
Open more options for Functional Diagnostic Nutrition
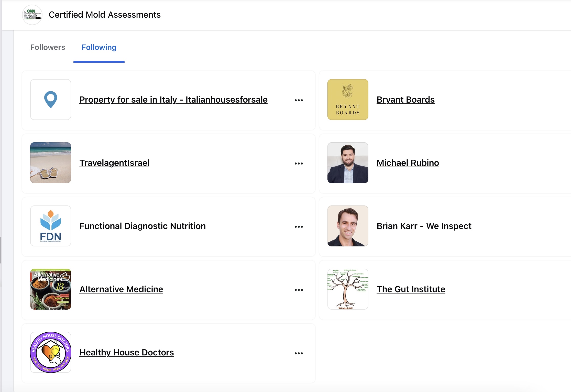click(299, 227)
